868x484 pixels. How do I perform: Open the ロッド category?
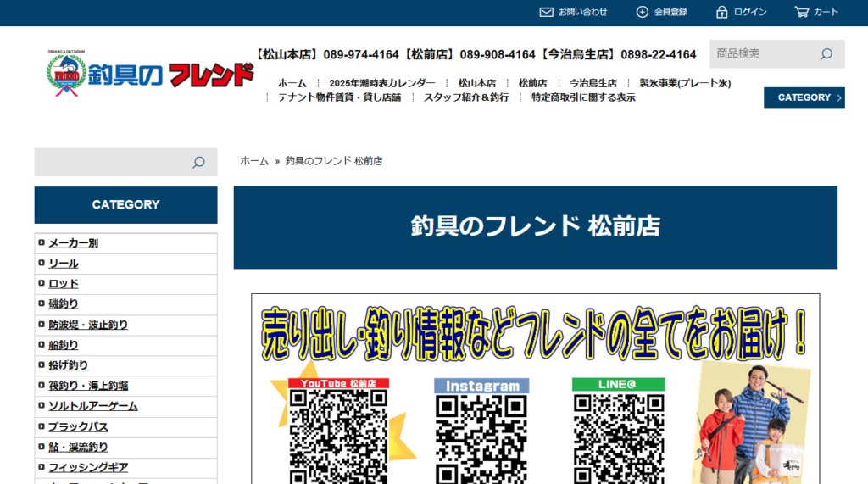click(x=64, y=283)
